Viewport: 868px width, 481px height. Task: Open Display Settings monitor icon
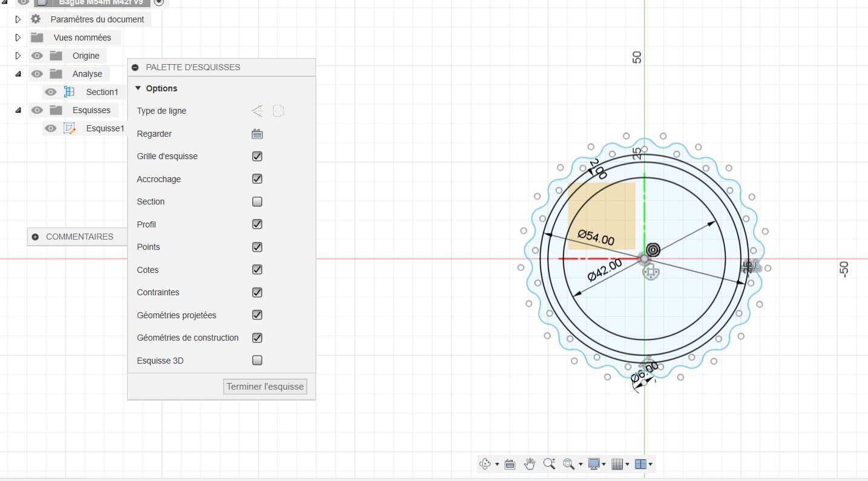pyautogui.click(x=594, y=464)
